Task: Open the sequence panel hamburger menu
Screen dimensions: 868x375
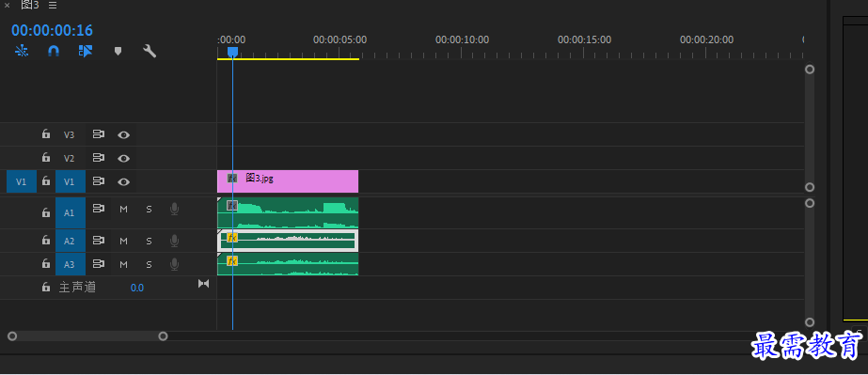Action: tap(53, 5)
